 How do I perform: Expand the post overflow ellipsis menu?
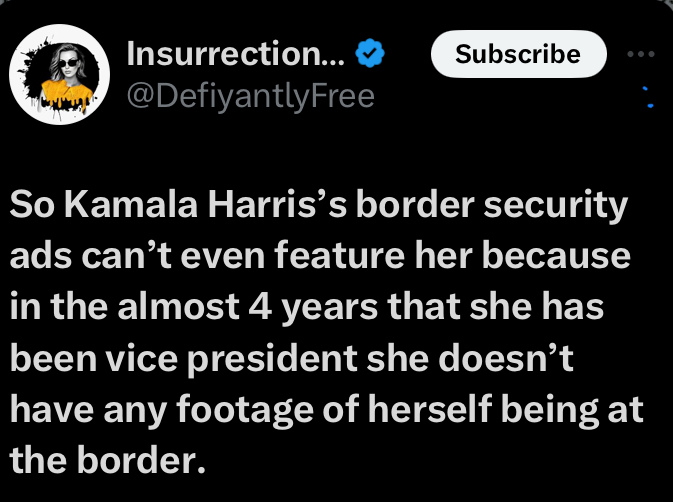coord(640,54)
